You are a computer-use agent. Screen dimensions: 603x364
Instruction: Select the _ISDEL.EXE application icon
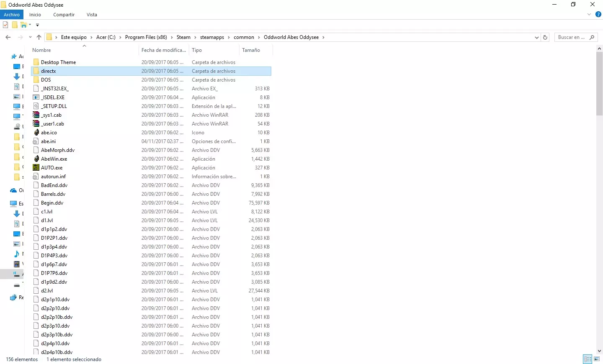coord(36,97)
